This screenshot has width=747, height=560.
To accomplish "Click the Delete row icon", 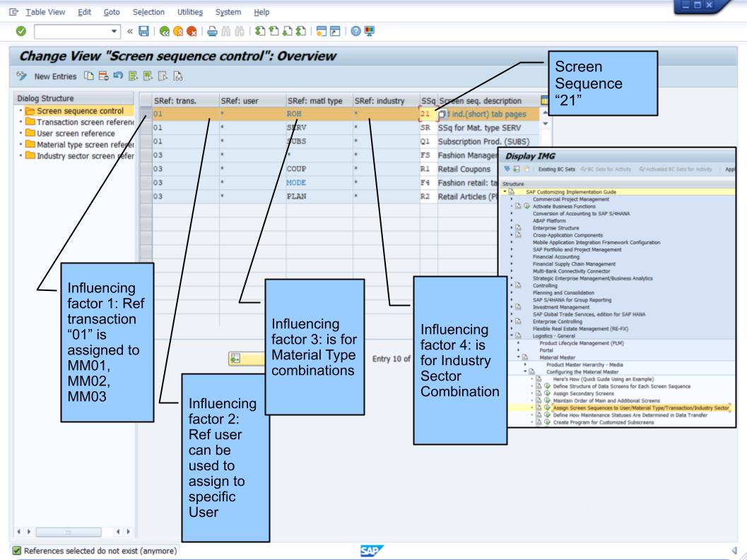I will [103, 76].
